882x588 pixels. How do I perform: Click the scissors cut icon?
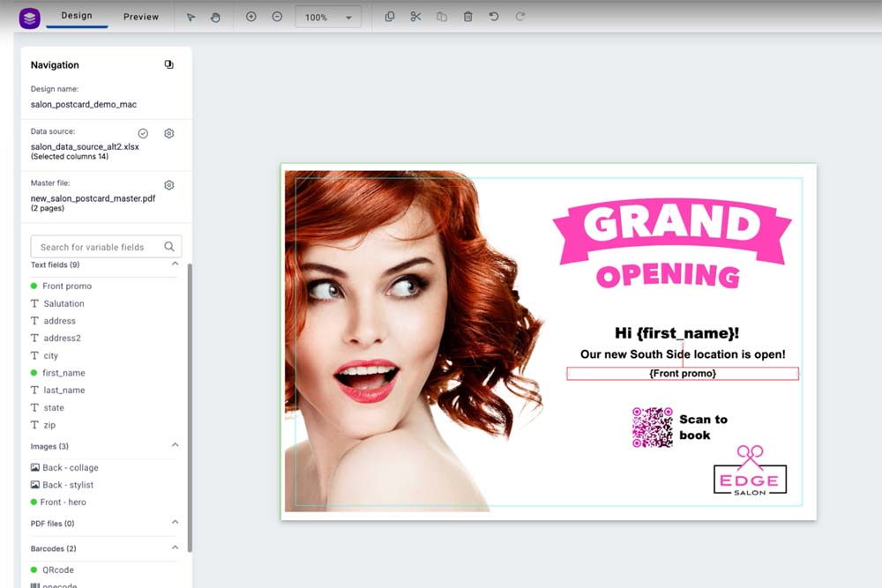click(415, 17)
